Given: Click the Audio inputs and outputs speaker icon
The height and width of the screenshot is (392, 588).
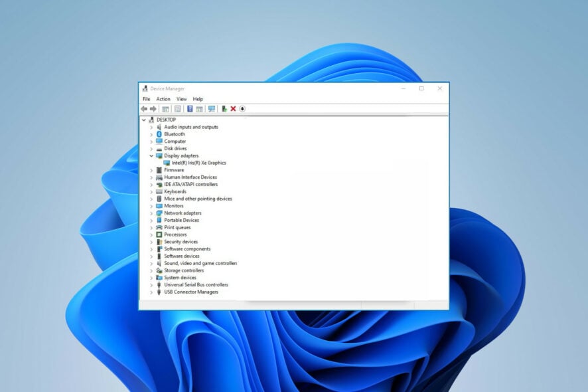Looking at the screenshot, I should pyautogui.click(x=159, y=127).
